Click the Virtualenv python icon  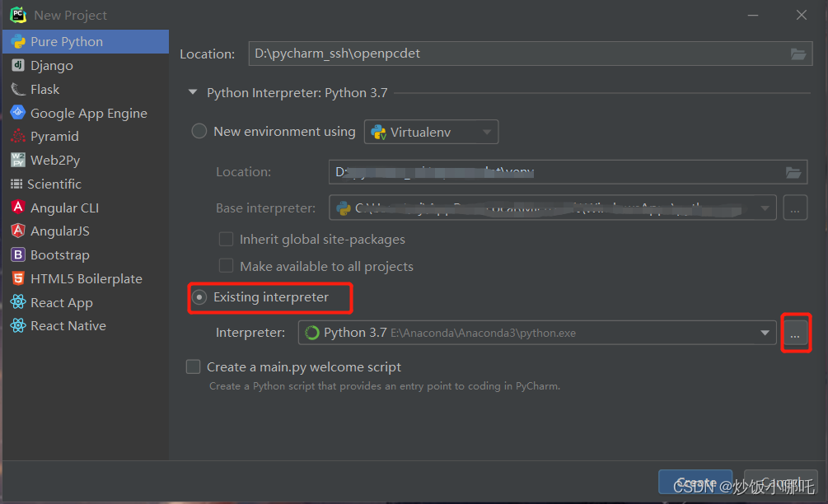click(378, 132)
